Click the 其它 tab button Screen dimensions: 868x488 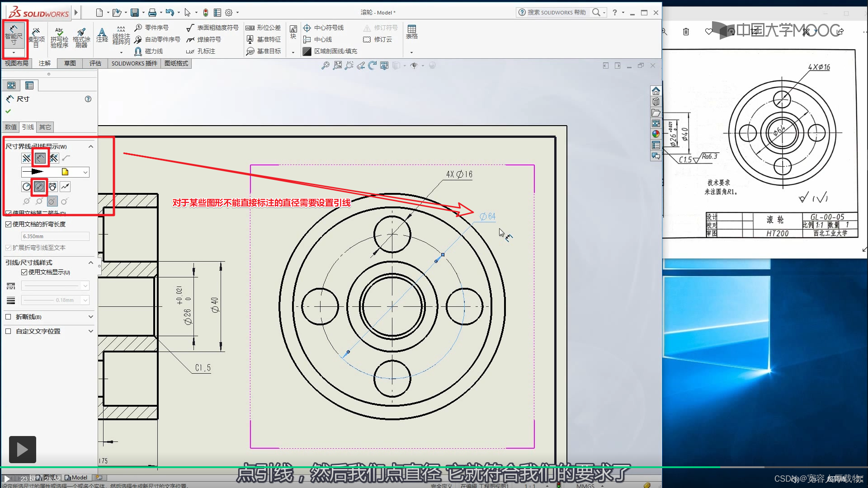pos(45,127)
